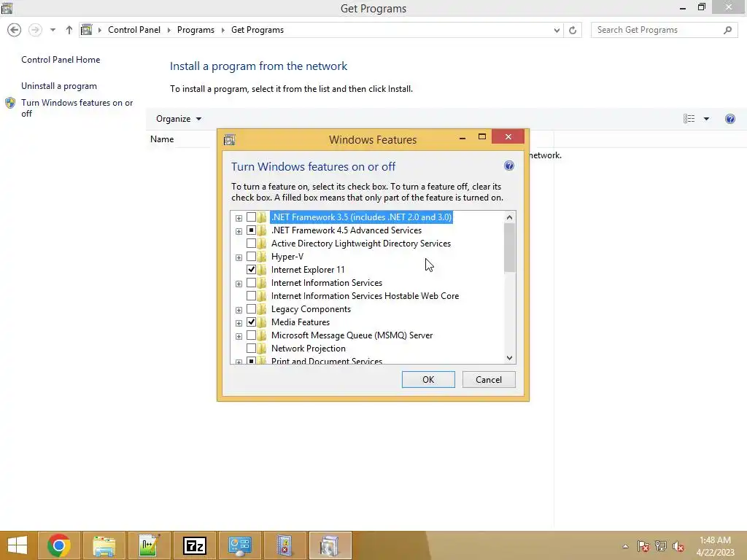Open Notepad++ from the taskbar

point(149,545)
